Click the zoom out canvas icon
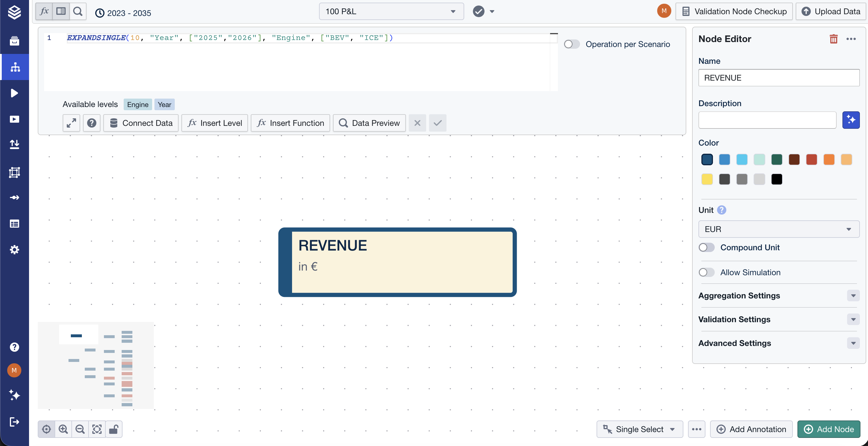The height and width of the screenshot is (446, 868). point(80,429)
